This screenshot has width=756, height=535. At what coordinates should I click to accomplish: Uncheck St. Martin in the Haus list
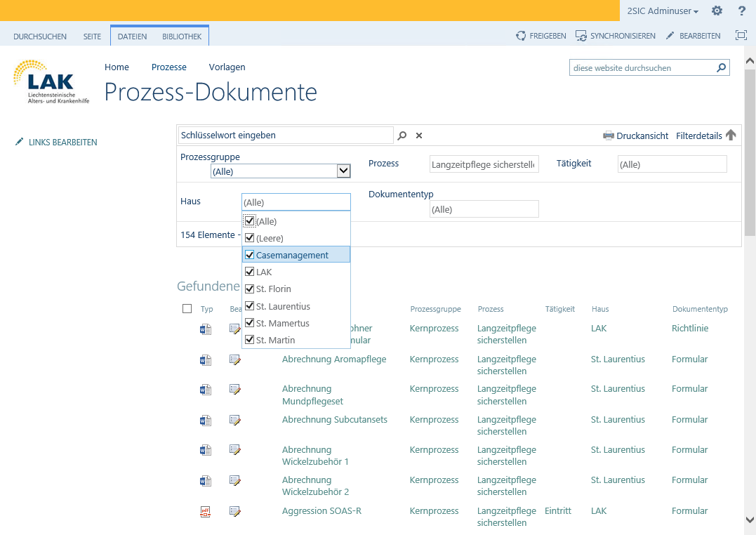coord(250,340)
